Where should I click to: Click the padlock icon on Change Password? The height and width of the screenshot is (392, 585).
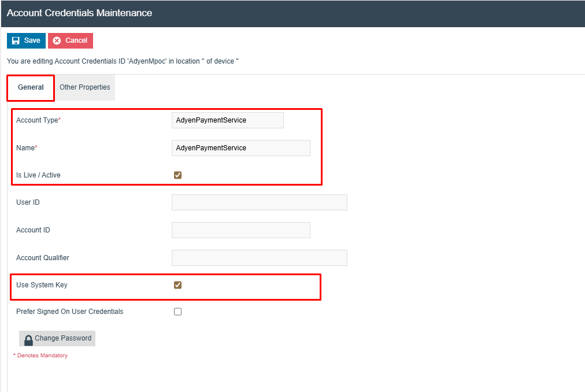click(x=28, y=340)
